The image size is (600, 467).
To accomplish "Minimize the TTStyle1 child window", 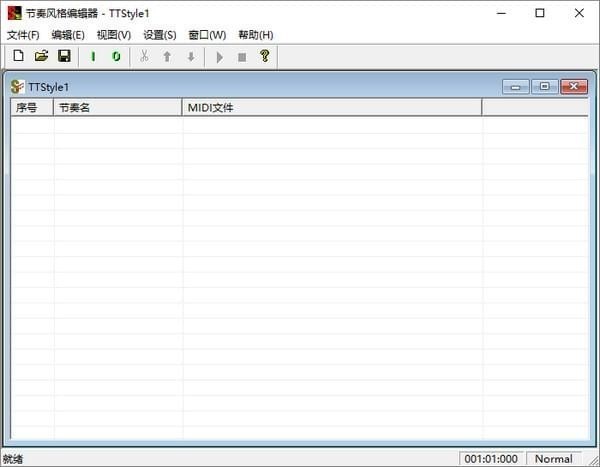I will 515,87.
